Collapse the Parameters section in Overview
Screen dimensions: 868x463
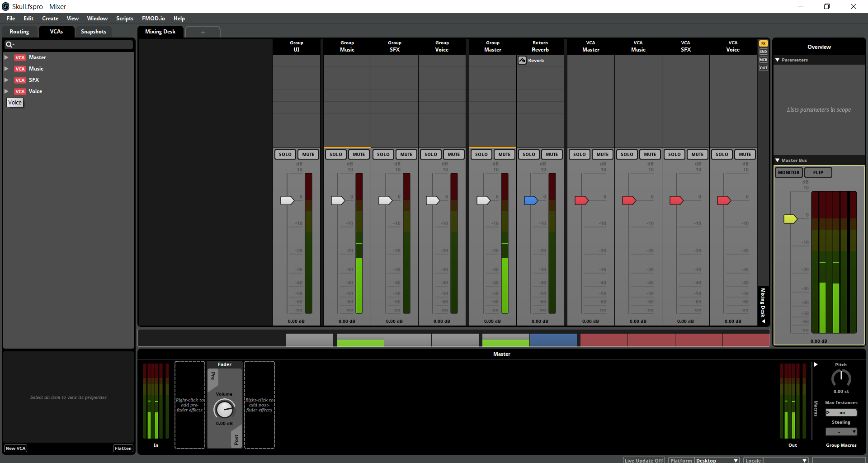[x=778, y=60]
